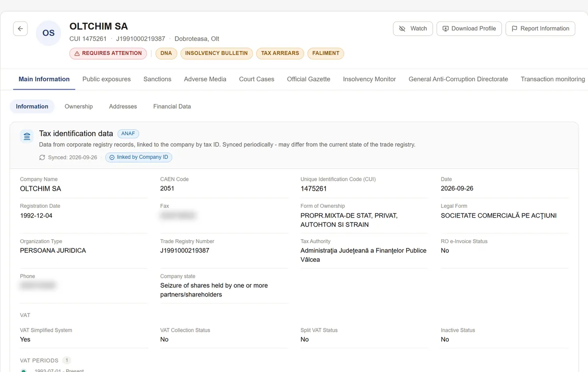
Task: Click the DNA tag
Action: point(166,53)
